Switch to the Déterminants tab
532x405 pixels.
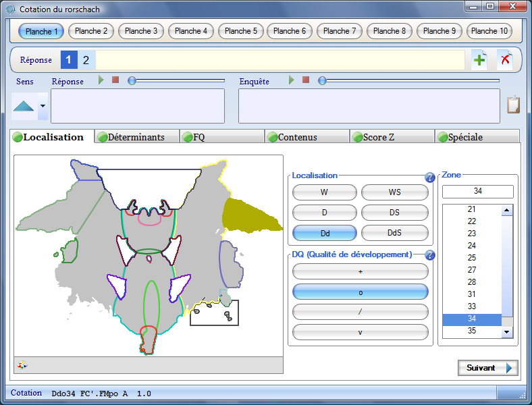tap(137, 137)
